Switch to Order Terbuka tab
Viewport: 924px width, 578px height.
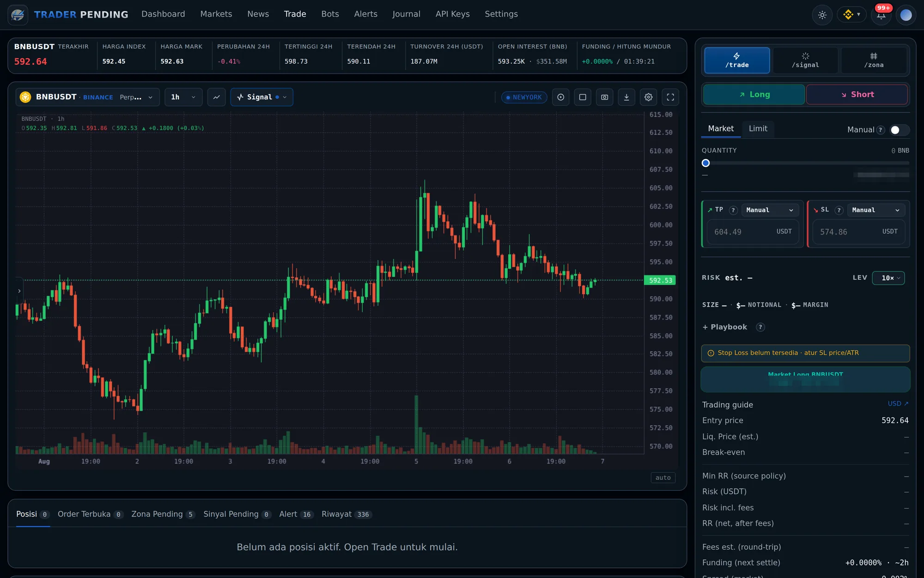click(x=90, y=514)
